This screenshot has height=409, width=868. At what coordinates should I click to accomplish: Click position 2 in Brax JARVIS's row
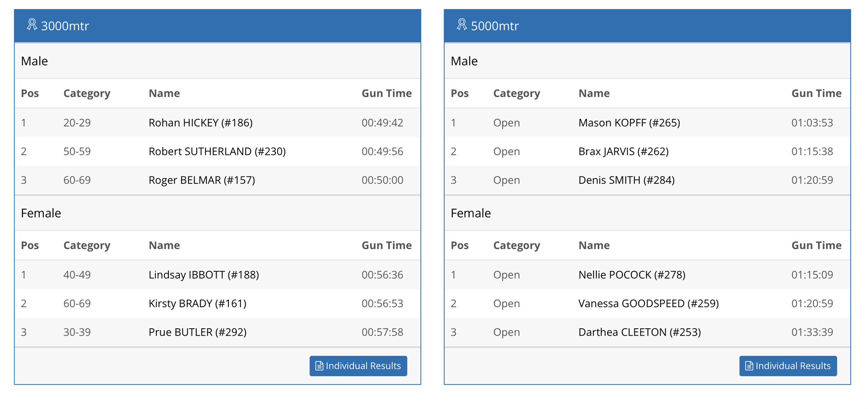(x=454, y=151)
